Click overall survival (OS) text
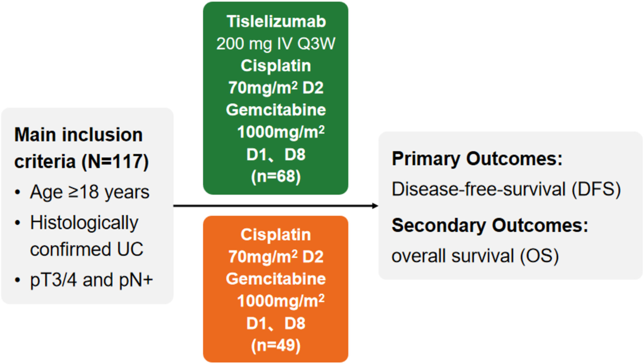The height and width of the screenshot is (364, 644). coord(475,256)
